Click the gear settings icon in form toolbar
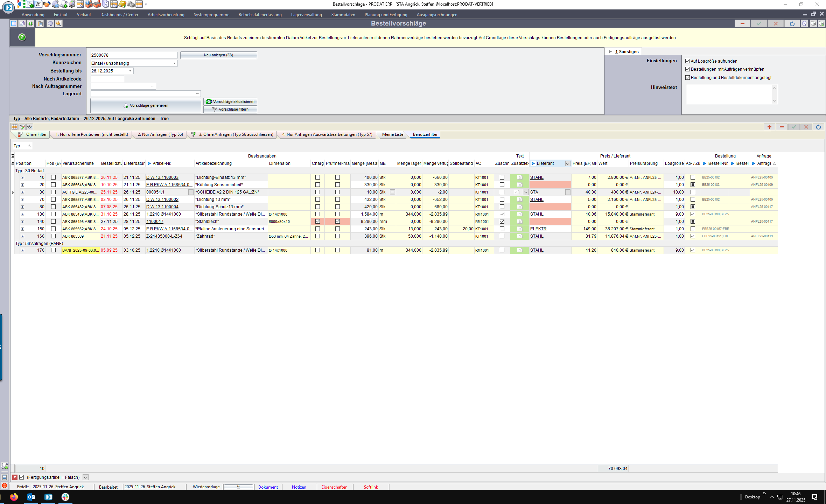Viewport: 826px width, 504px height. [50, 23]
